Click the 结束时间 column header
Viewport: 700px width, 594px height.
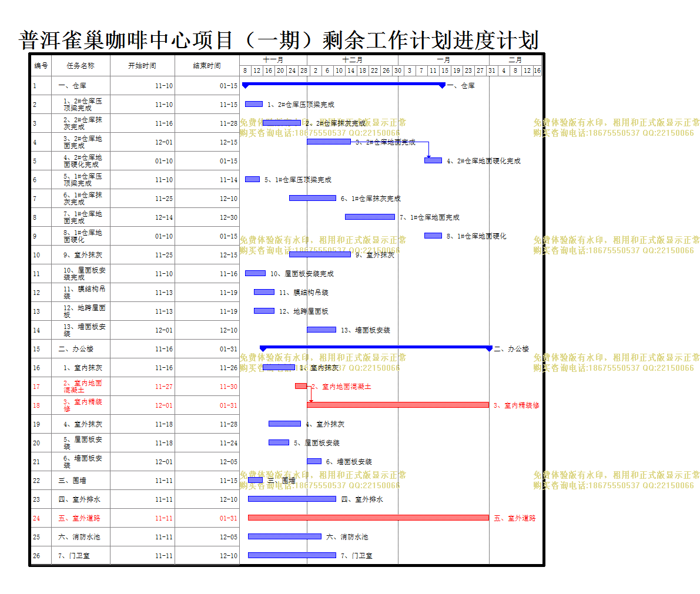pos(207,66)
